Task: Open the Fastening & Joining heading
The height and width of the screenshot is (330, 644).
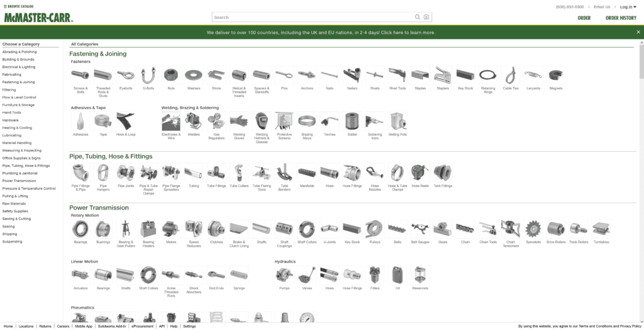Action: pos(97,54)
